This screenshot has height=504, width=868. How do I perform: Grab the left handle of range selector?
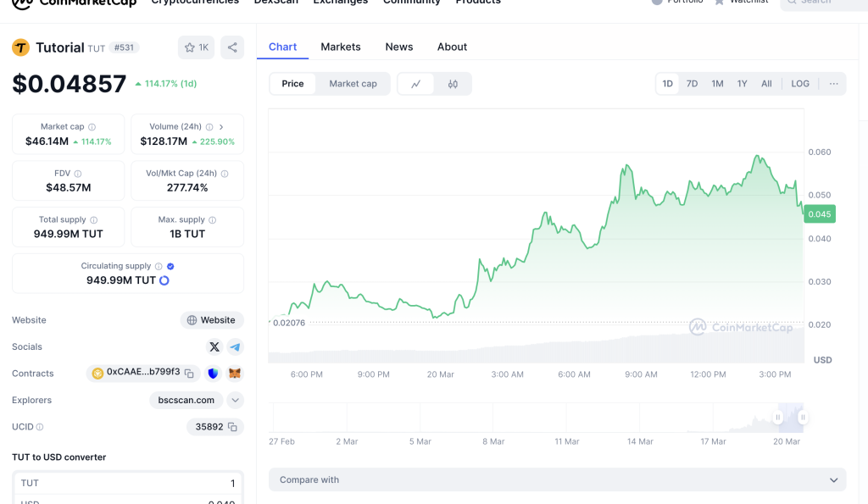point(778,417)
